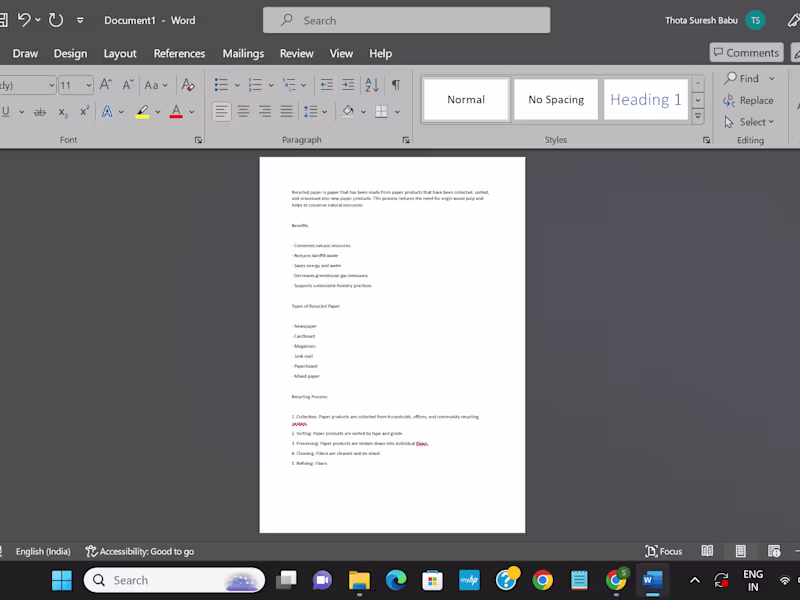800x600 pixels.
Task: Expand the Styles gallery more arrow
Action: (x=698, y=116)
